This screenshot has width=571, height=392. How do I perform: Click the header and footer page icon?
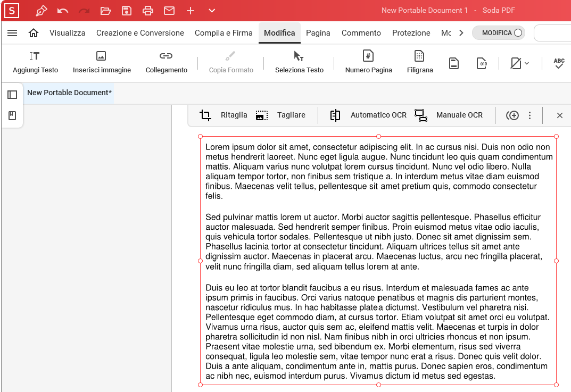(454, 63)
